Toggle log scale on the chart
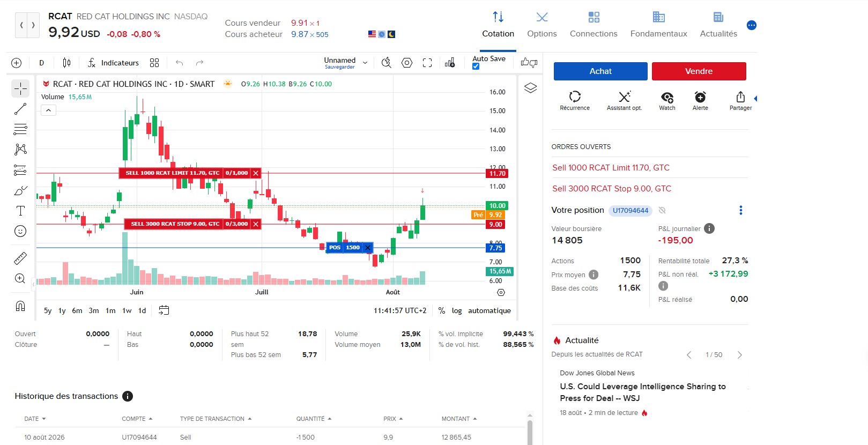Image resolution: width=868 pixels, height=445 pixels. [x=457, y=310]
